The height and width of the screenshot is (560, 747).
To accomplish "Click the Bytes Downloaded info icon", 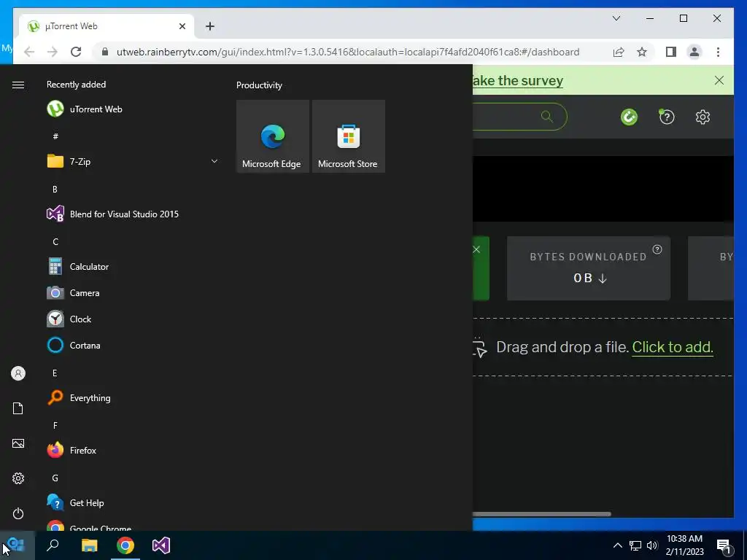I will [657, 249].
